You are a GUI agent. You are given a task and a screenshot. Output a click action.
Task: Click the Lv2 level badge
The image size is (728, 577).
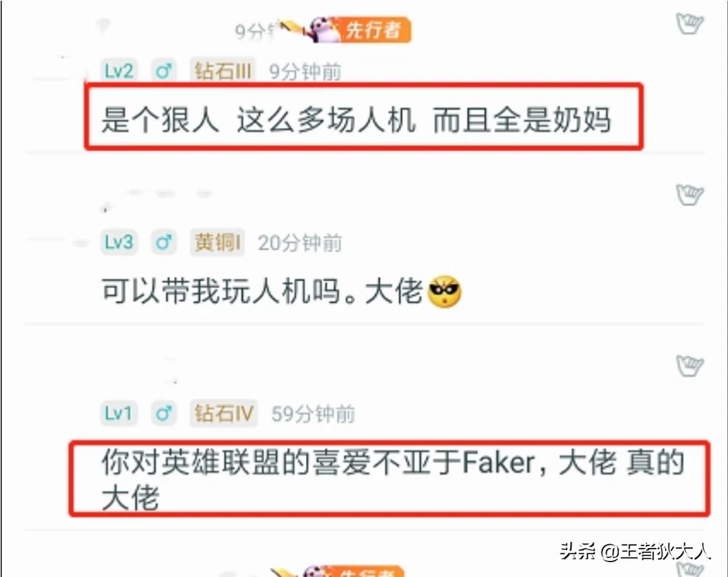(x=119, y=71)
